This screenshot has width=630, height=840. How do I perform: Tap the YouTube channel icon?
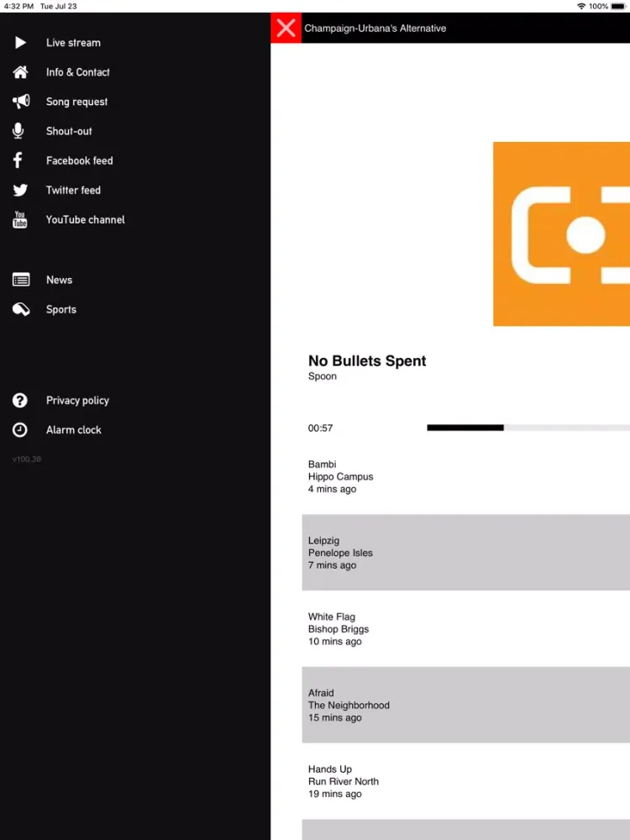pyautogui.click(x=20, y=219)
